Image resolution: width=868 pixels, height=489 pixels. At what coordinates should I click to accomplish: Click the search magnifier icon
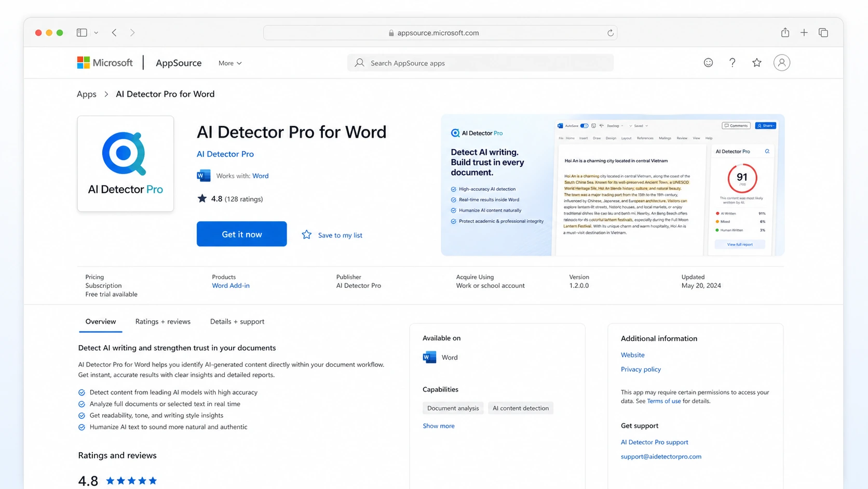point(359,63)
